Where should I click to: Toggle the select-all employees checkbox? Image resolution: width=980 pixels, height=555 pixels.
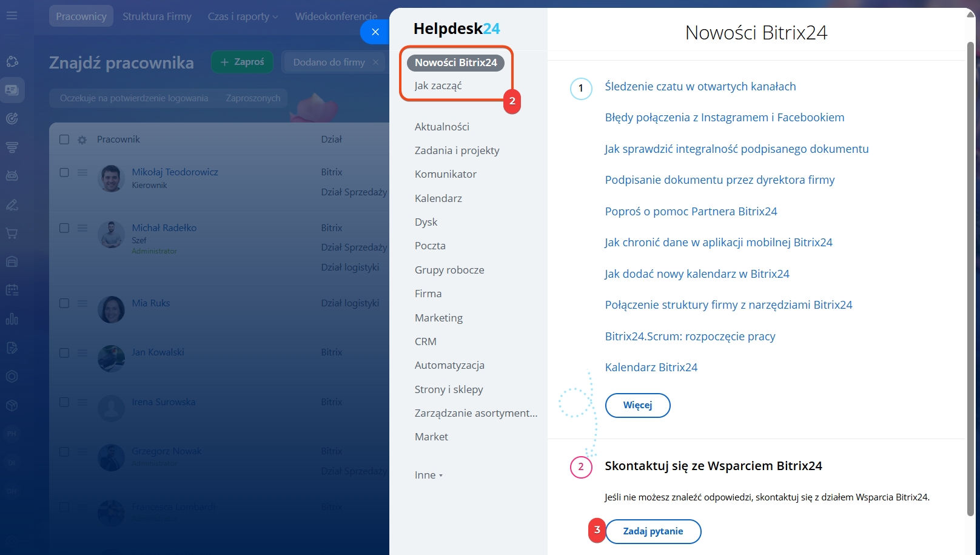[64, 140]
